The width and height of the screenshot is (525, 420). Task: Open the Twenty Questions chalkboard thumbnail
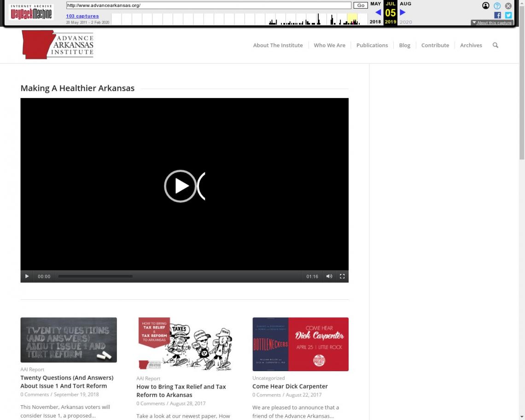pyautogui.click(x=69, y=340)
